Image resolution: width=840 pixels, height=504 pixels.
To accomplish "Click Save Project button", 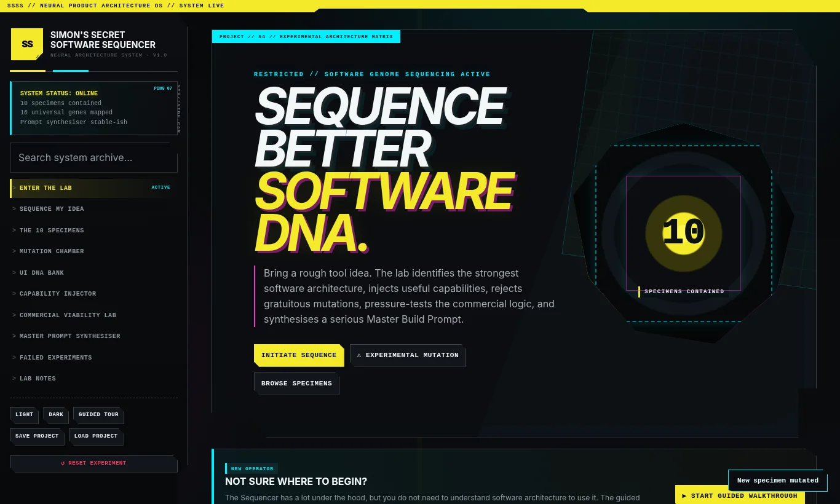I will [x=37, y=436].
